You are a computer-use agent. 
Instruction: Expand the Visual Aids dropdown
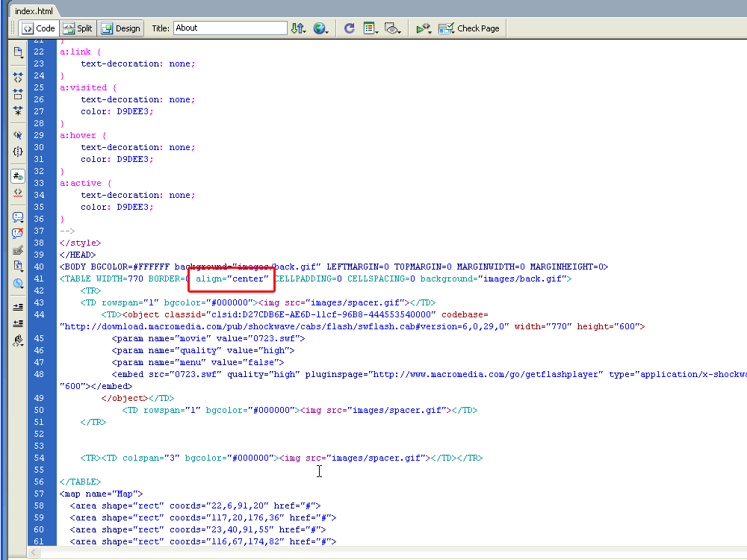click(x=393, y=28)
